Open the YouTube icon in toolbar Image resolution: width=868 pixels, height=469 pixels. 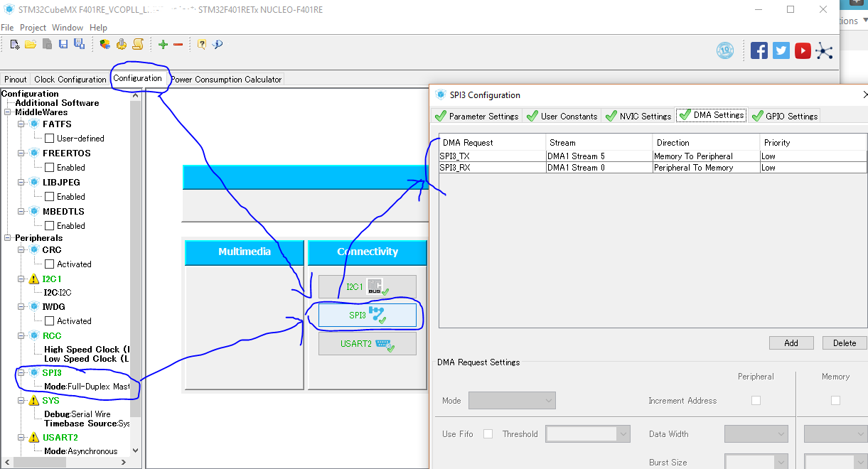pyautogui.click(x=803, y=50)
